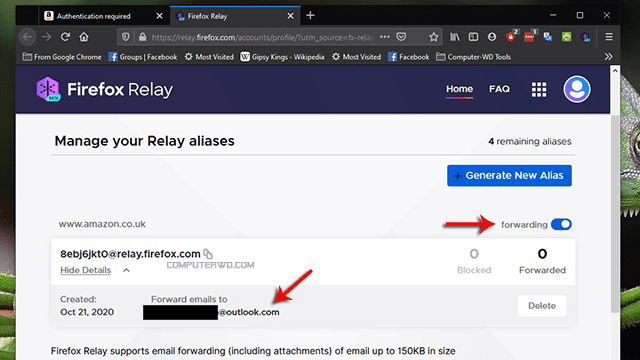The height and width of the screenshot is (360, 640).
Task: Generate a new relay alias
Action: coord(509,176)
